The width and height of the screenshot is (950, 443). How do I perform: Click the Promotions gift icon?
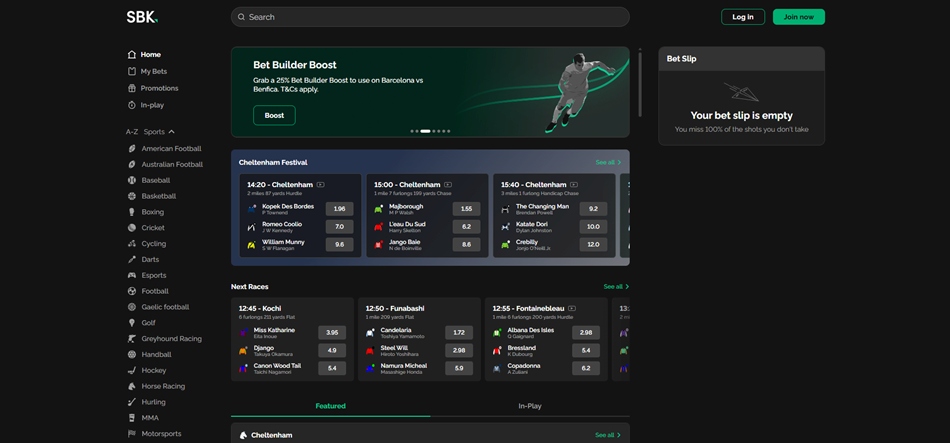pos(131,88)
